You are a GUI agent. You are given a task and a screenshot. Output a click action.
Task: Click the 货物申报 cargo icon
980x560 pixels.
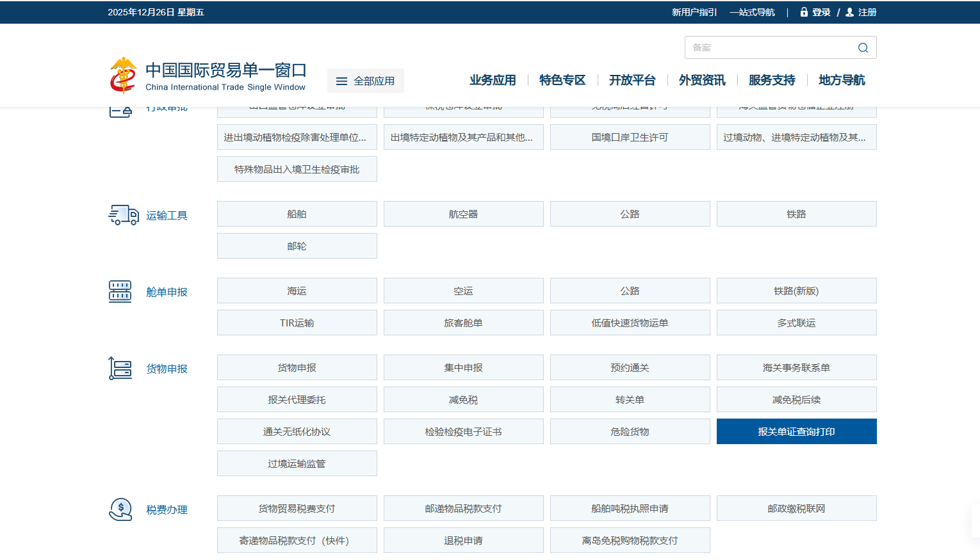tap(120, 369)
